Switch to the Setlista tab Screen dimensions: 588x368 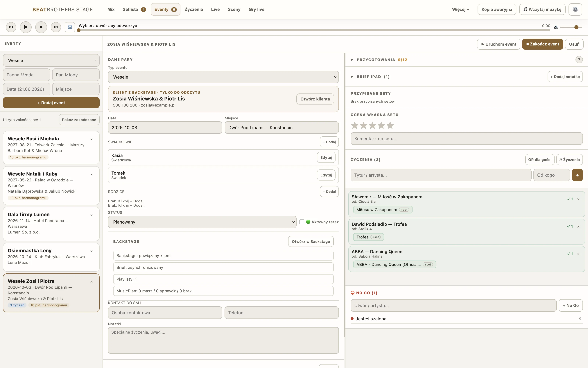pyautogui.click(x=134, y=10)
